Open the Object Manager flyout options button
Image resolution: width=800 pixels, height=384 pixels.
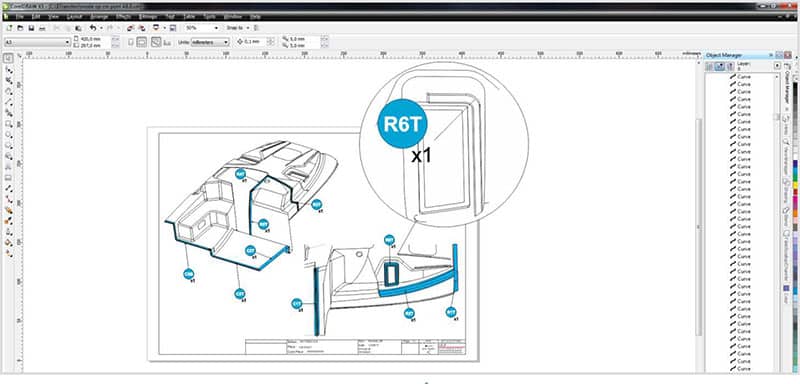coord(777,65)
